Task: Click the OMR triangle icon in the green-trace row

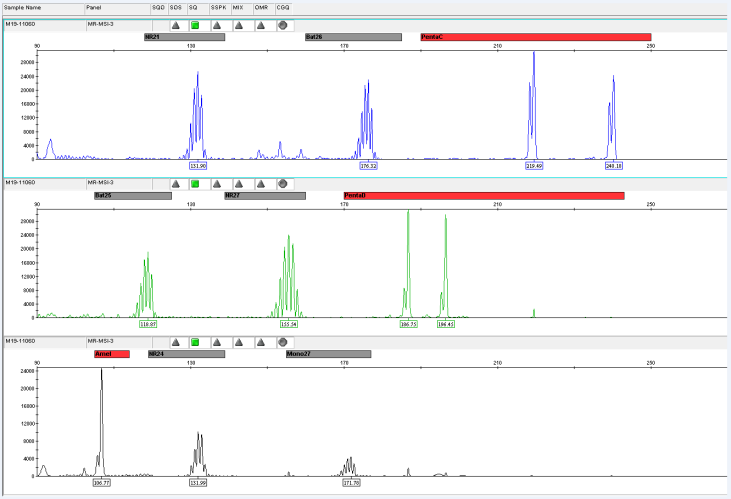Action: 261,184
